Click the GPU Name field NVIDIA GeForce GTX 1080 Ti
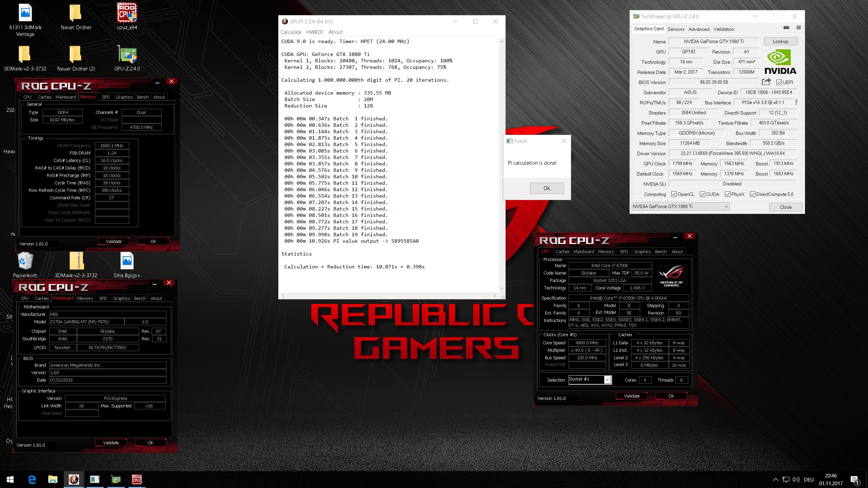868x488 pixels. coord(714,41)
